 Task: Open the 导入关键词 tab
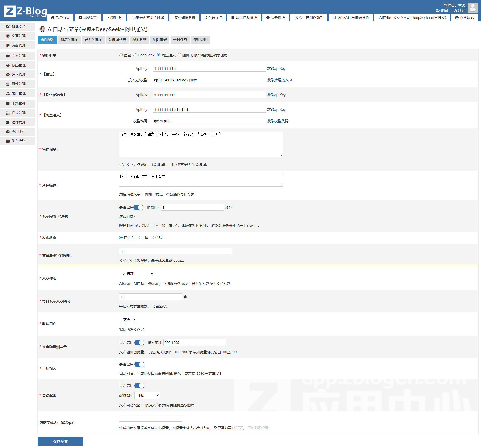click(93, 40)
